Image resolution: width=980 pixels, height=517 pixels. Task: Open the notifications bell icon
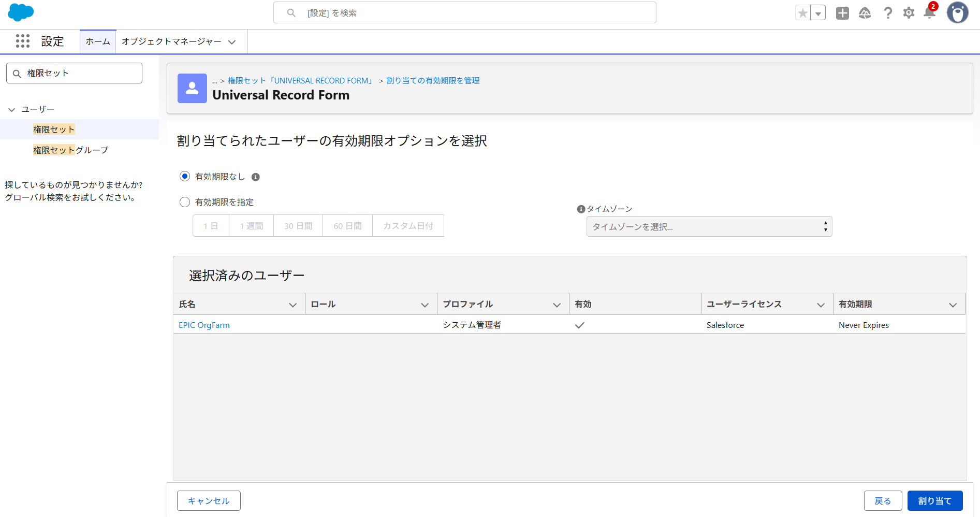coord(929,13)
